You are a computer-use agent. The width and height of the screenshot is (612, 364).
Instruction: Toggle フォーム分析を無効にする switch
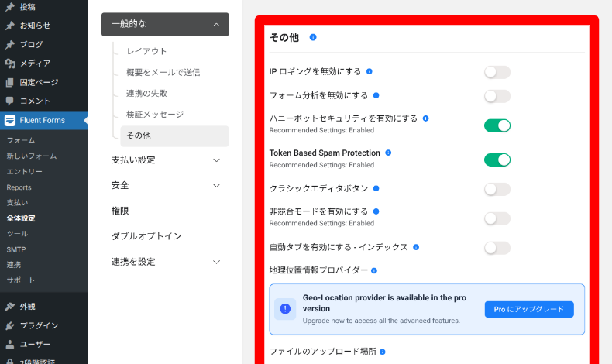(x=497, y=96)
